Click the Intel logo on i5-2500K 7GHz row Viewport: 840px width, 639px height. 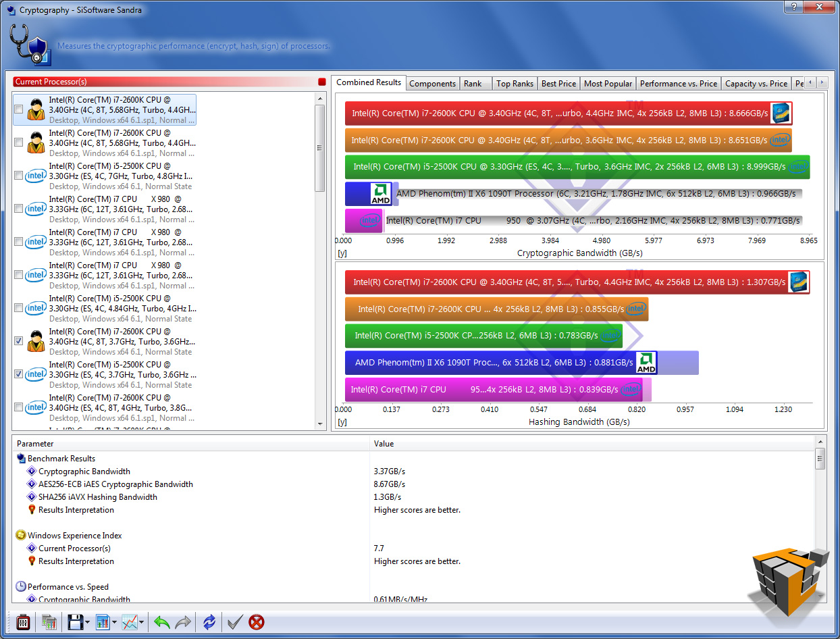coord(36,176)
